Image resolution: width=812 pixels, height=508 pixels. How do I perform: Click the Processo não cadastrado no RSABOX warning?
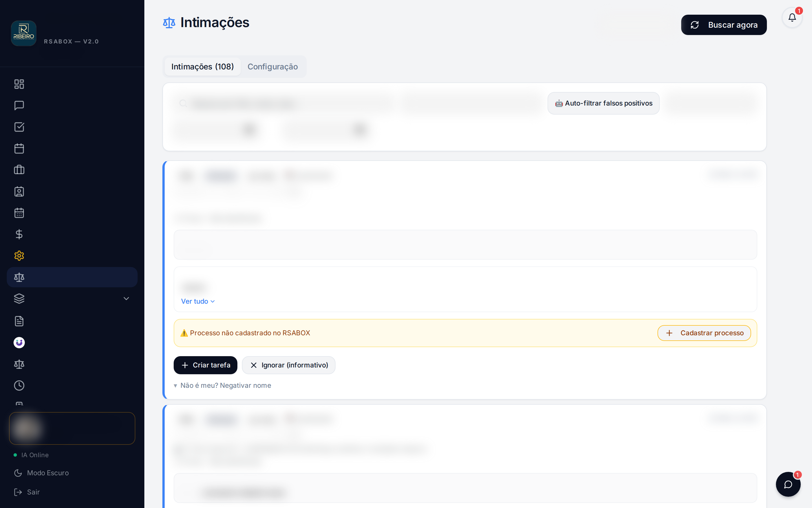(245, 333)
